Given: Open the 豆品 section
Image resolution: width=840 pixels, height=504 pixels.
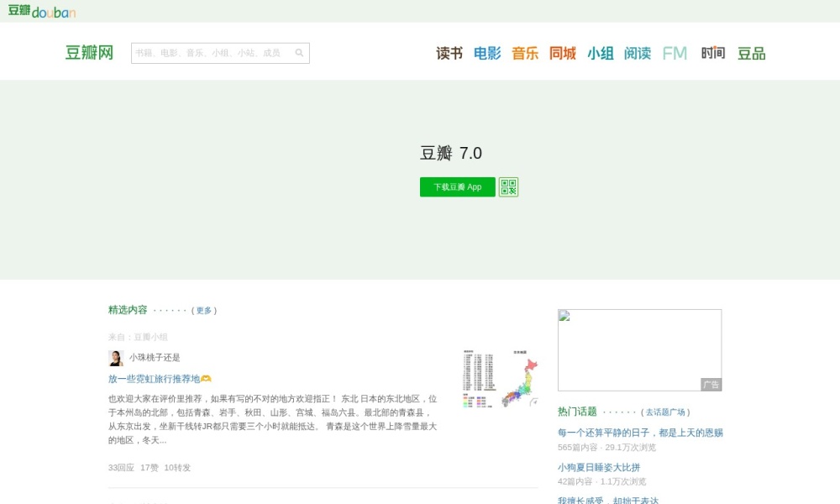Looking at the screenshot, I should point(752,53).
